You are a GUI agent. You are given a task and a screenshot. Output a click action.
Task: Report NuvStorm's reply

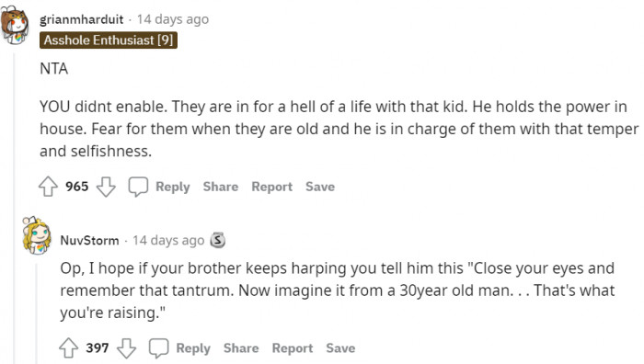[x=293, y=348]
